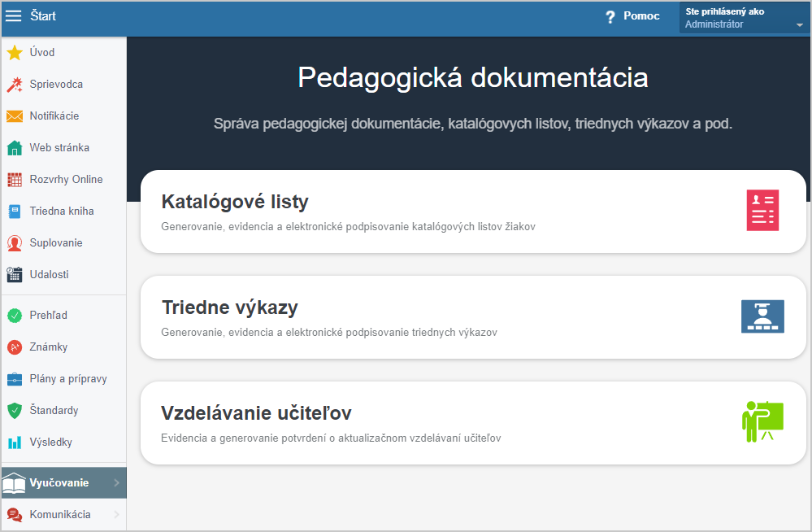Click the red Známky grade icon

(15, 347)
